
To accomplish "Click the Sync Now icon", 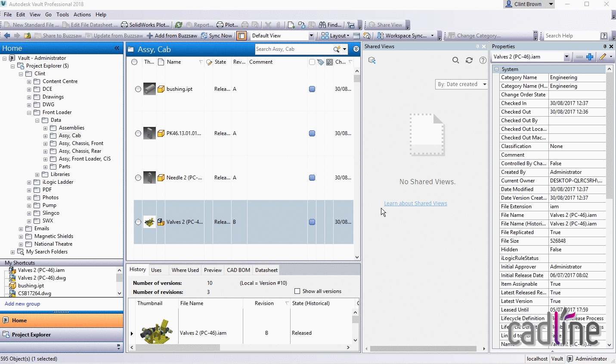I will (x=204, y=36).
